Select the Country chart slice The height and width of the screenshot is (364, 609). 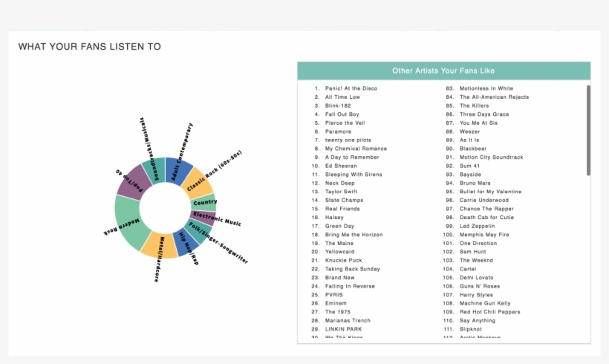pos(203,202)
